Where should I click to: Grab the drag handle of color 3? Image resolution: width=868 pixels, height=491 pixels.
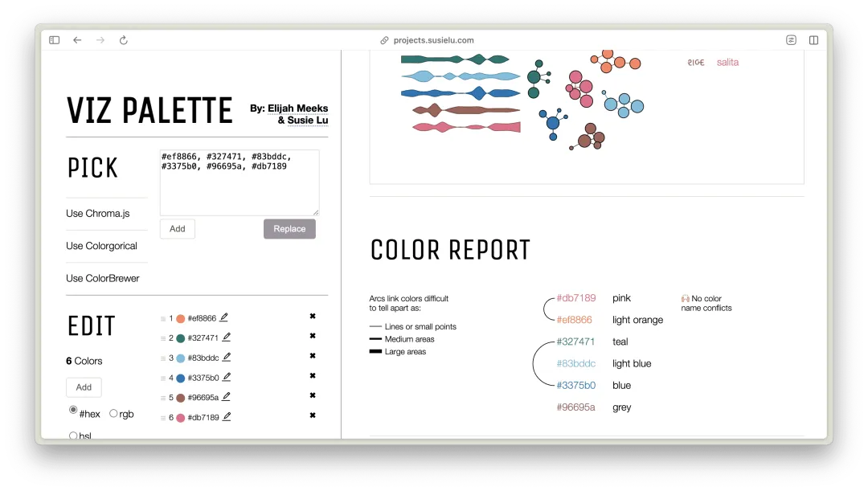point(163,358)
